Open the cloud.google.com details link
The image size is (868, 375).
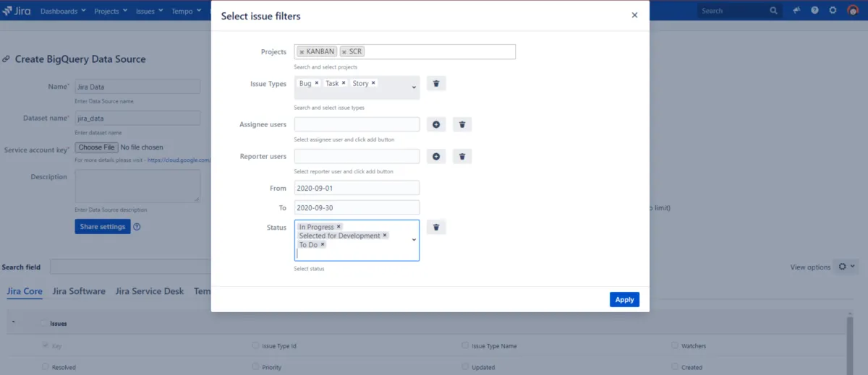point(179,160)
